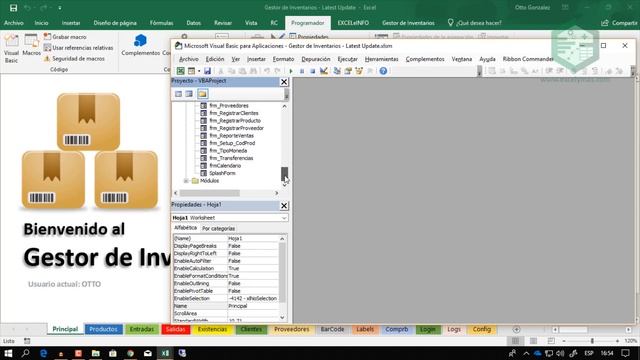Viewport: 640px width, 360px height.
Task: Open Depuración menu in VBA editor
Action: 316,59
